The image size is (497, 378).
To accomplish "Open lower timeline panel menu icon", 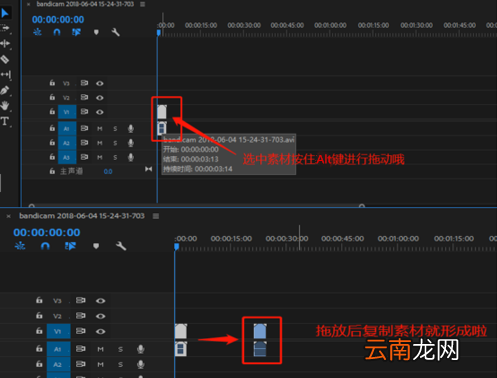I will coord(156,216).
